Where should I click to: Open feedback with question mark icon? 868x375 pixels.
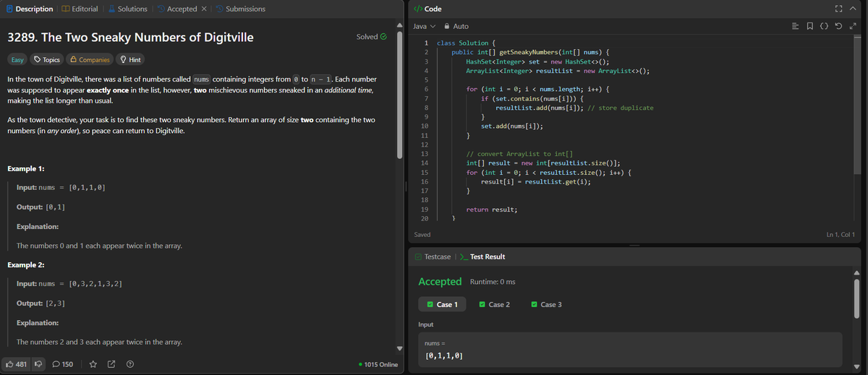click(130, 364)
